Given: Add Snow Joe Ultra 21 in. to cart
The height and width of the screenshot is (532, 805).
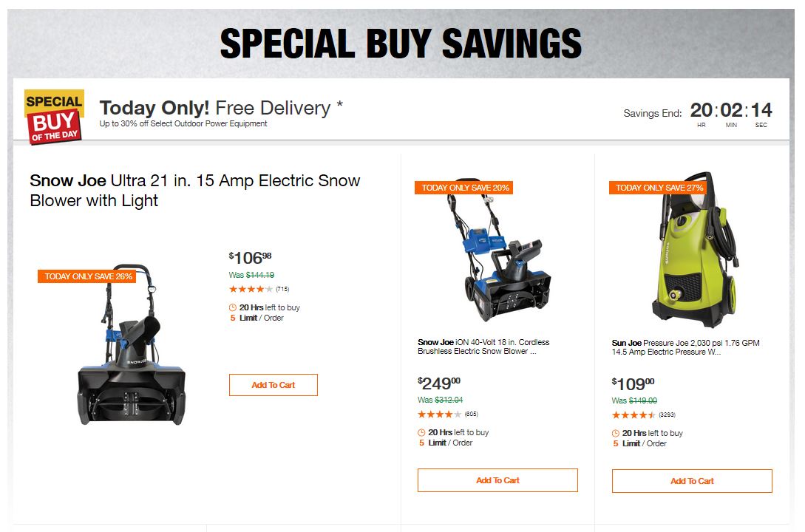Looking at the screenshot, I should [x=273, y=385].
